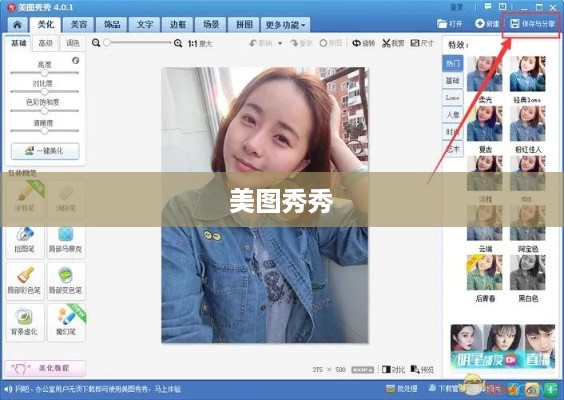Click the EXIF info badge
564x400 pixels.
tap(362, 369)
